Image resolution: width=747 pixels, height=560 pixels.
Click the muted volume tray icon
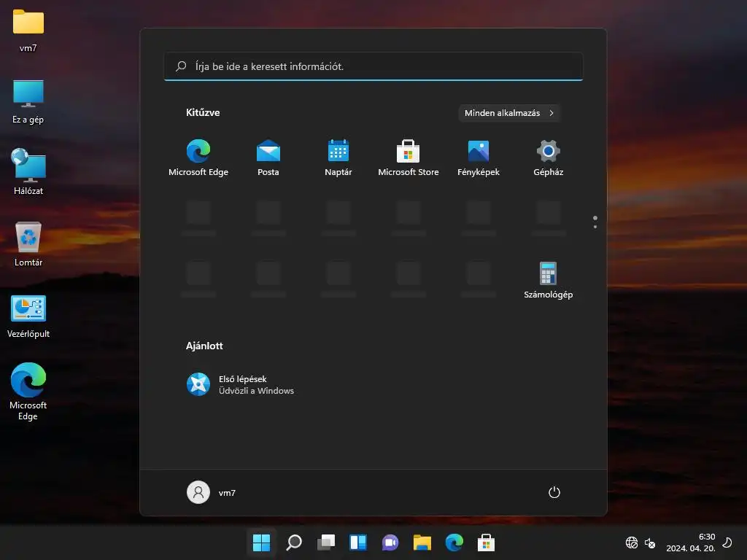pyautogui.click(x=650, y=542)
